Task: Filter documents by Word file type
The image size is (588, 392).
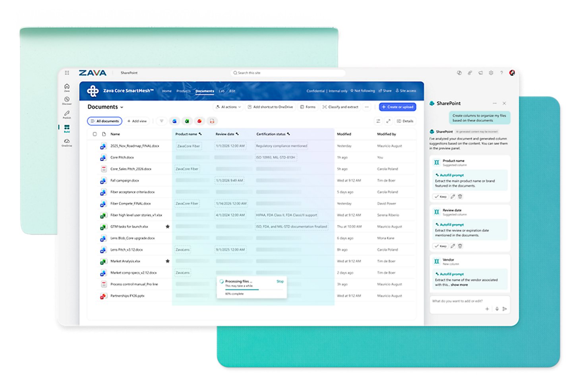Action: click(174, 121)
